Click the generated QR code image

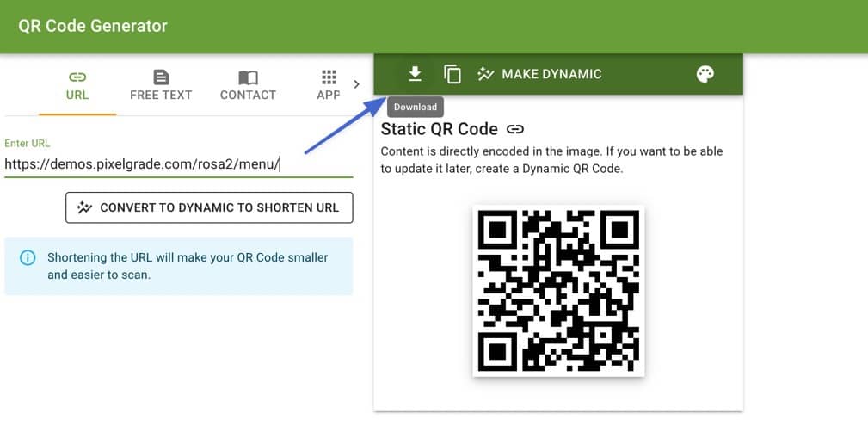tap(558, 291)
